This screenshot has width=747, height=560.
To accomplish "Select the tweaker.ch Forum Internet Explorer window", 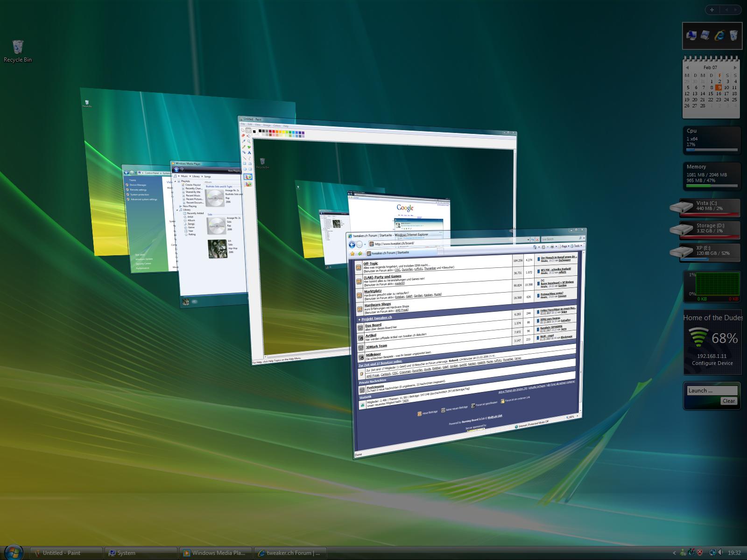I will tap(467, 336).
